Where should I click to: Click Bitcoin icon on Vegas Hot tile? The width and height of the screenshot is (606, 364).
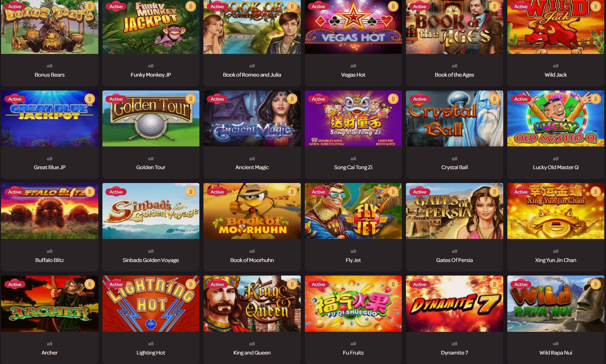[x=393, y=6]
